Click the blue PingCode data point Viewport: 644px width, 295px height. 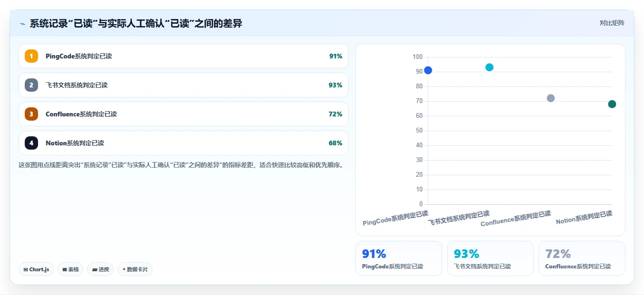click(x=428, y=70)
